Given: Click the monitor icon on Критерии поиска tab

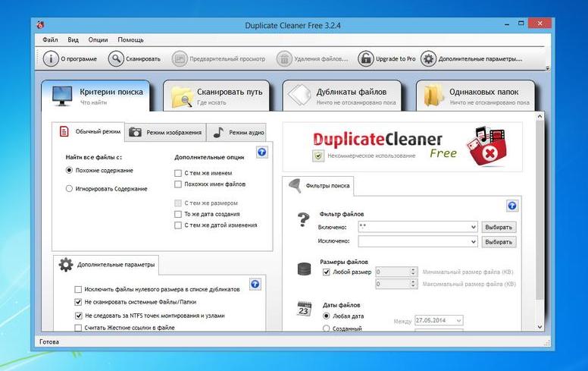Looking at the screenshot, I should tap(62, 96).
